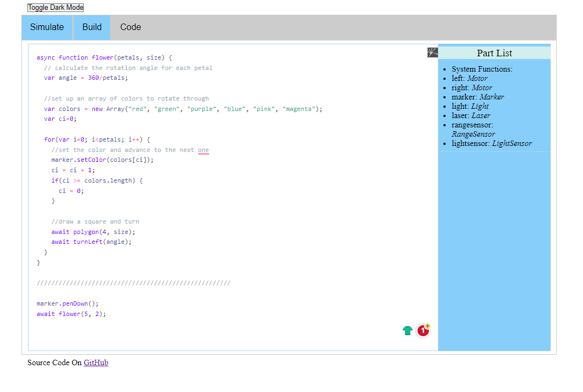
Task: Open the Code tab
Action: [130, 27]
